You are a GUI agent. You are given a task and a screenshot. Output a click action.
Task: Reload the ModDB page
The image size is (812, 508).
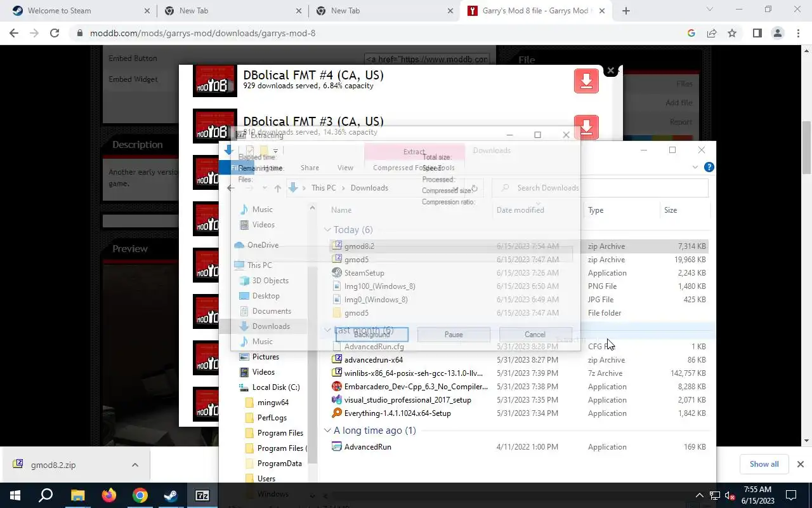point(55,33)
